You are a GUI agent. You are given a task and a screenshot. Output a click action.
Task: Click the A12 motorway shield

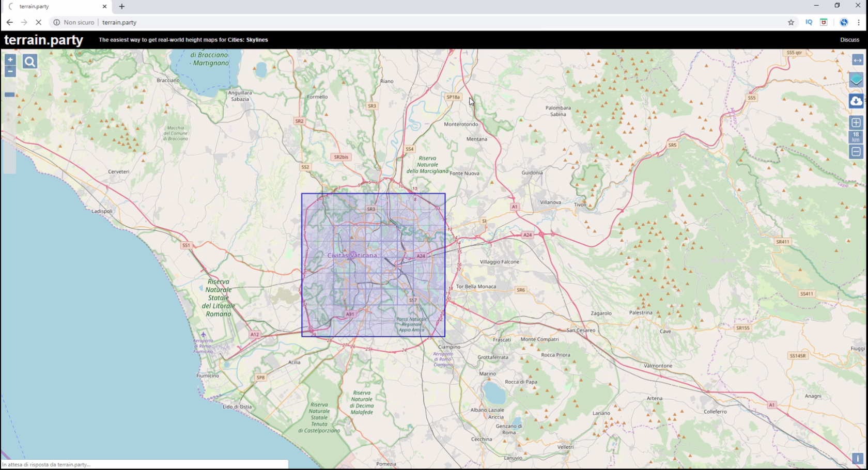coord(255,335)
